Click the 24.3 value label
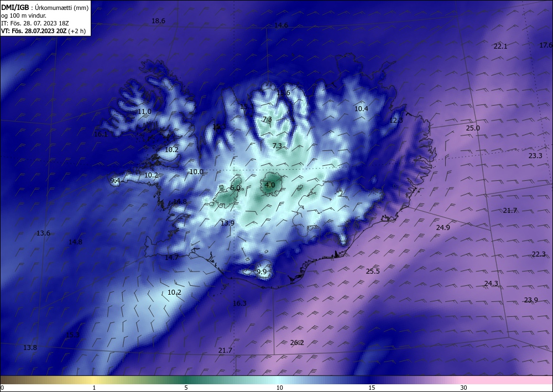553x392 pixels. [491, 284]
